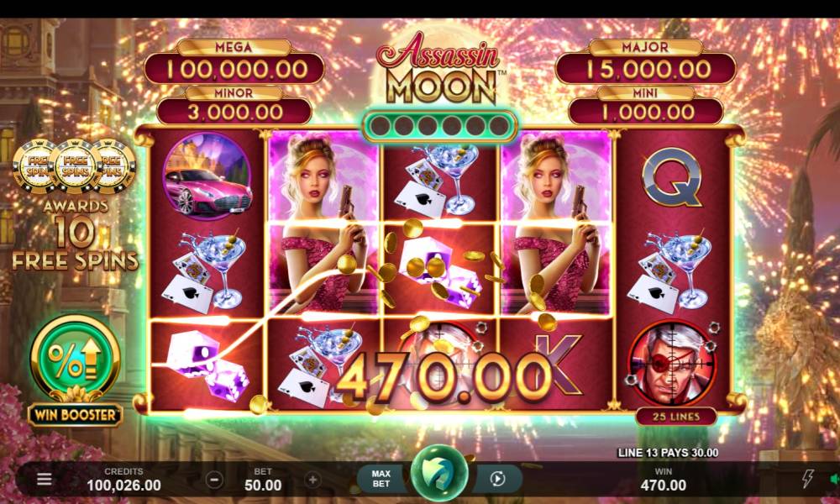
Task: Increase the bet with plus button
Action: [x=312, y=480]
